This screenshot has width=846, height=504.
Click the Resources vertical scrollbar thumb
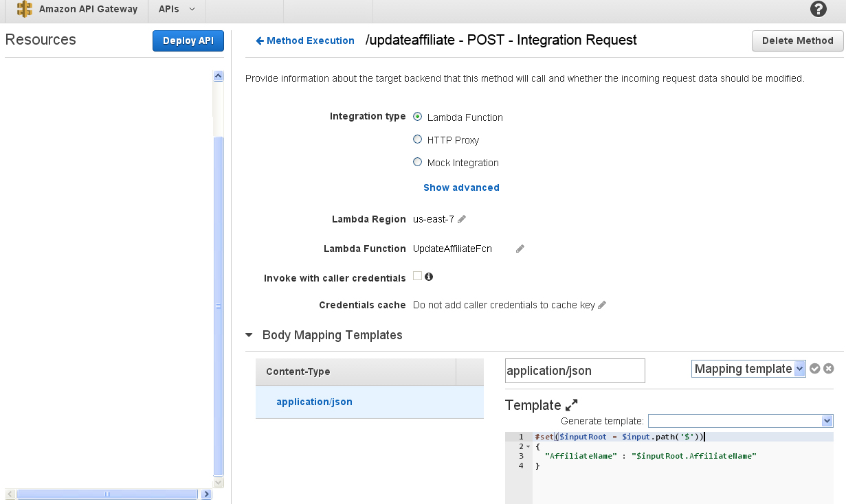[219, 306]
